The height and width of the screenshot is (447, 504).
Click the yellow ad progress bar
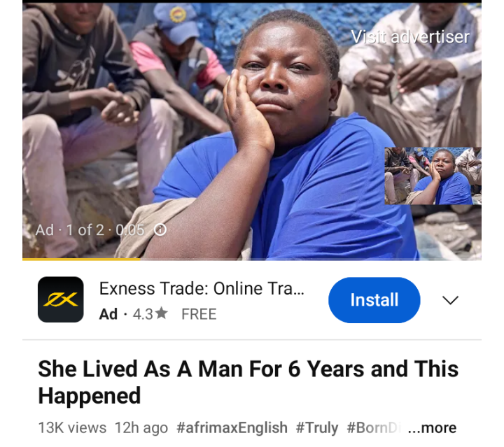pos(81,259)
